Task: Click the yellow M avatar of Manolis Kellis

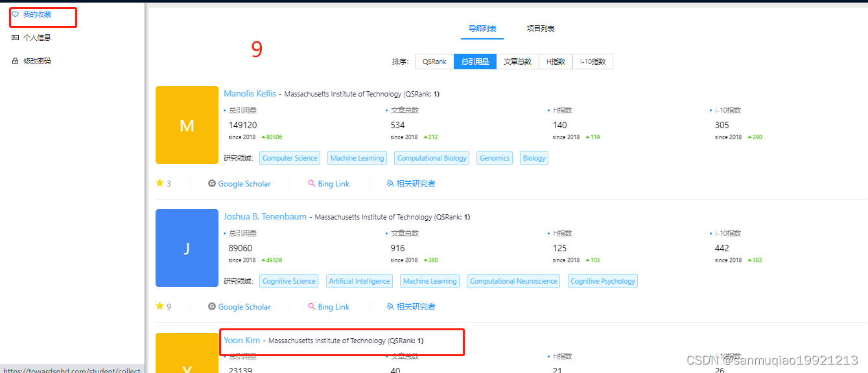Action: pos(187,125)
